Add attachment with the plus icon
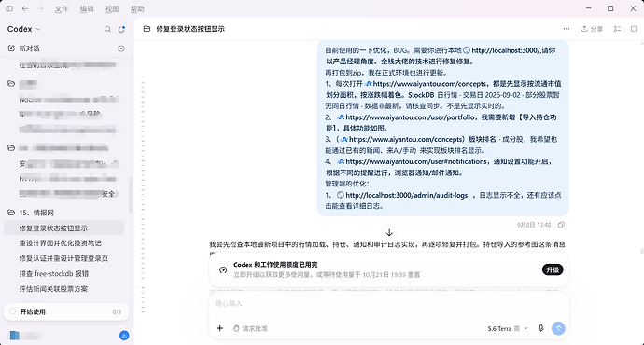 point(220,328)
